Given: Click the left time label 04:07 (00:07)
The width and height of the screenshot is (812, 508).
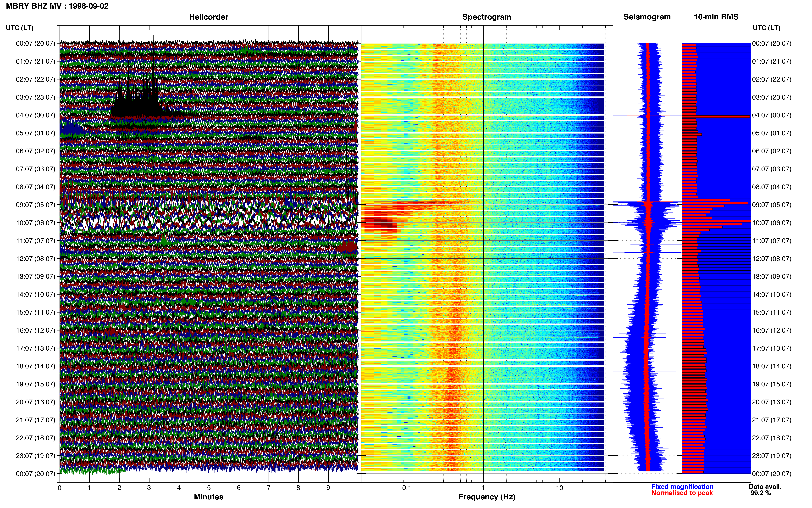Looking at the screenshot, I should click(x=35, y=115).
